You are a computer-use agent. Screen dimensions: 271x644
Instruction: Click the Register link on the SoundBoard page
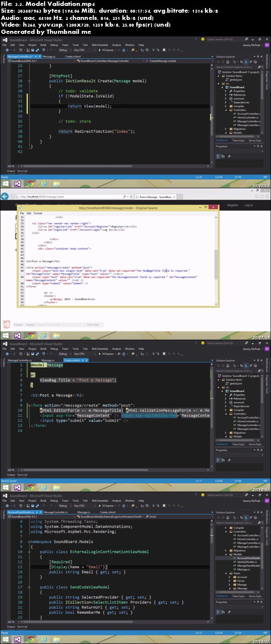pyautogui.click(x=233, y=205)
